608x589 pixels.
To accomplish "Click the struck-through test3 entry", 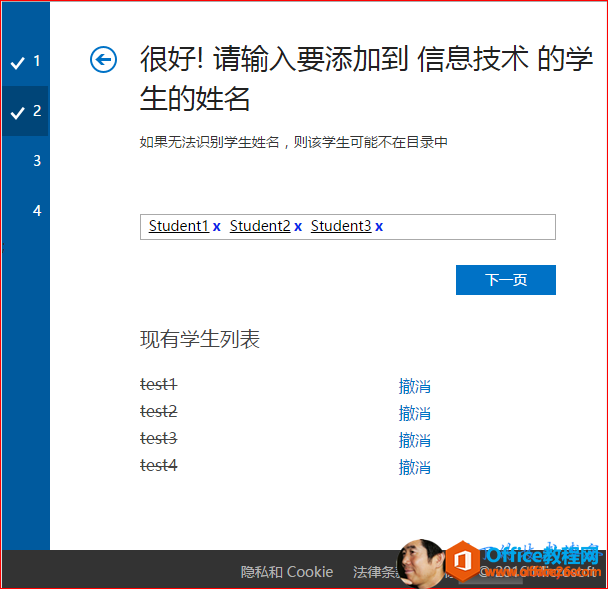I will point(159,439).
